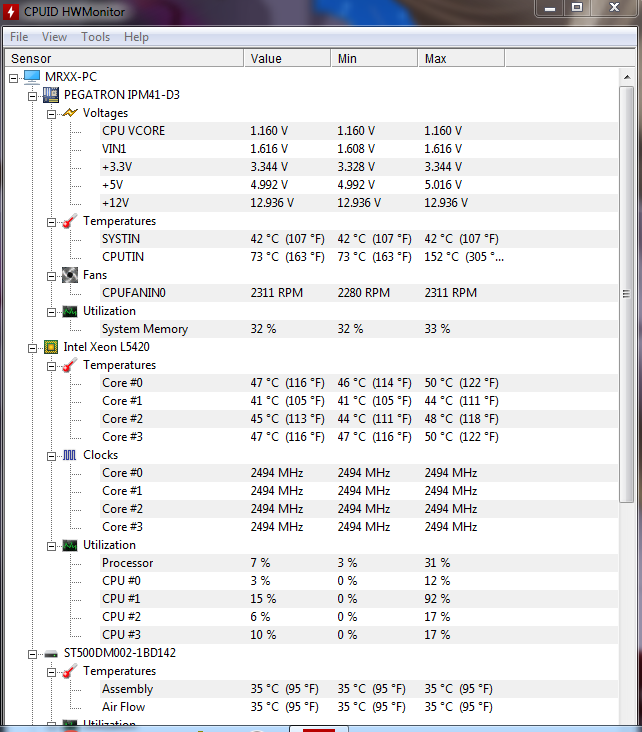
Task: Click the 12.936 V value for +12V
Action: coord(272,203)
